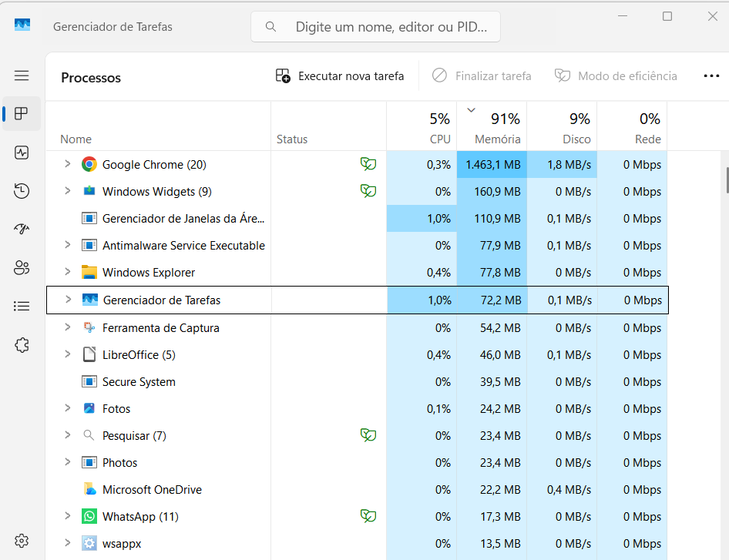Viewport: 729px width, 560px height.
Task: Click the magnifier icon in the search bar
Action: (270, 26)
